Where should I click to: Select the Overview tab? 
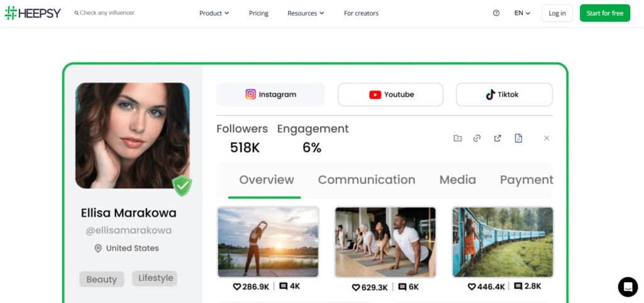click(267, 180)
